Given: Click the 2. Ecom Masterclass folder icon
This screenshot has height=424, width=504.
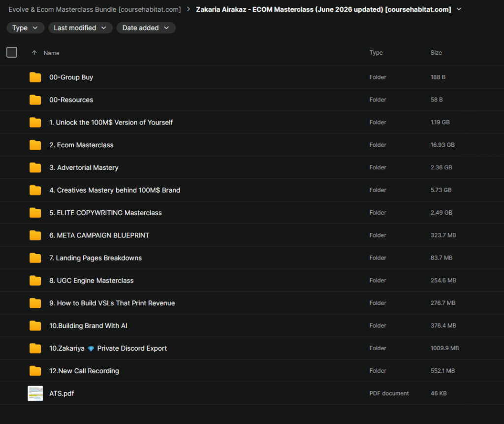Looking at the screenshot, I should [x=35, y=145].
